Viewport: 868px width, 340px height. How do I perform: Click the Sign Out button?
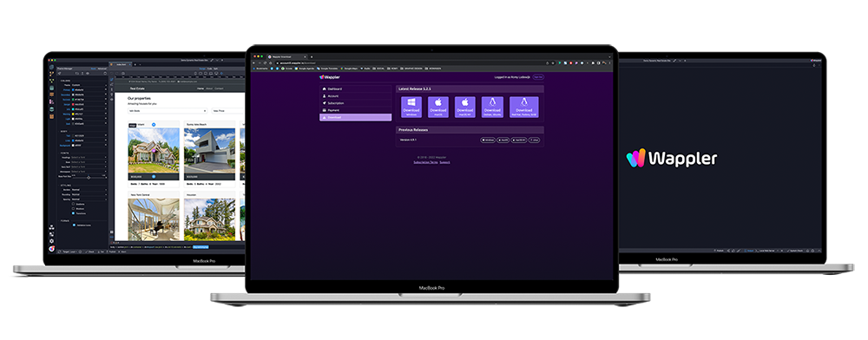pos(538,77)
